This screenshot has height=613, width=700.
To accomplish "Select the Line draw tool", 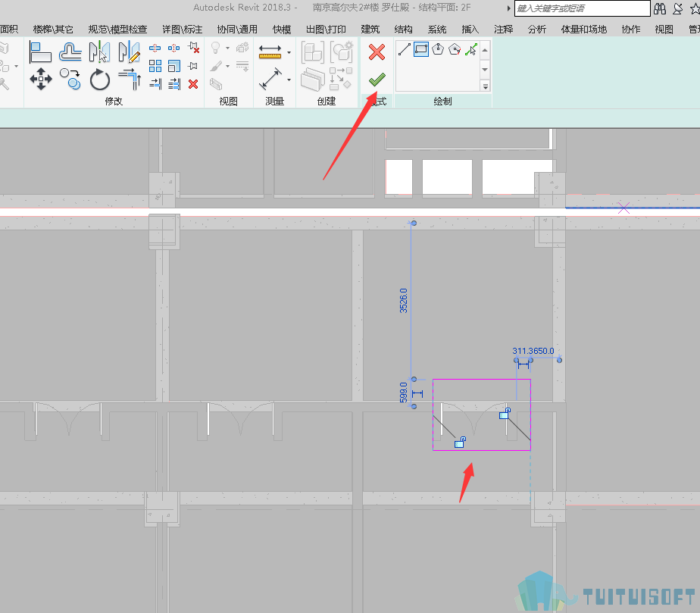I will pos(405,49).
